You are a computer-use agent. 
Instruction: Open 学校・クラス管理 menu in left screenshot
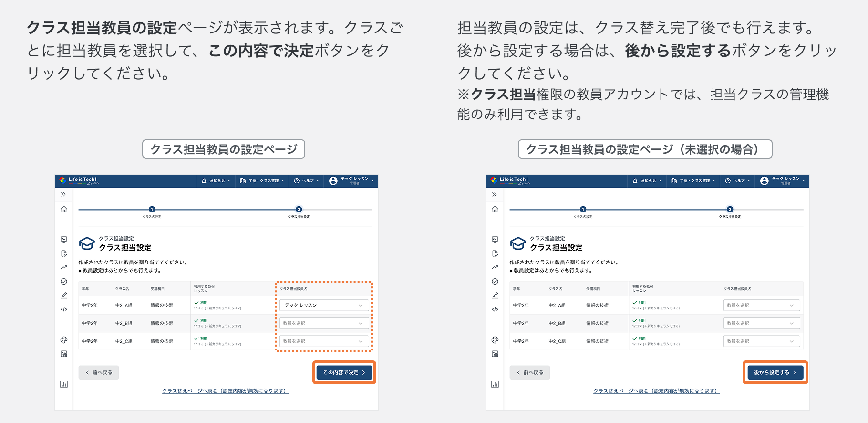pos(262,181)
